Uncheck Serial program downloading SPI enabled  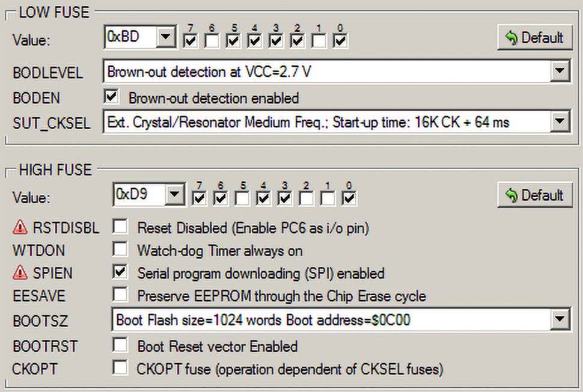(120, 272)
